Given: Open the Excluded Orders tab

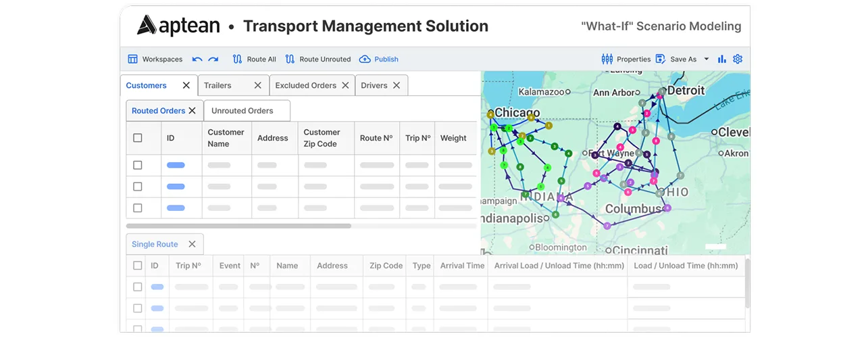Looking at the screenshot, I should 305,85.
